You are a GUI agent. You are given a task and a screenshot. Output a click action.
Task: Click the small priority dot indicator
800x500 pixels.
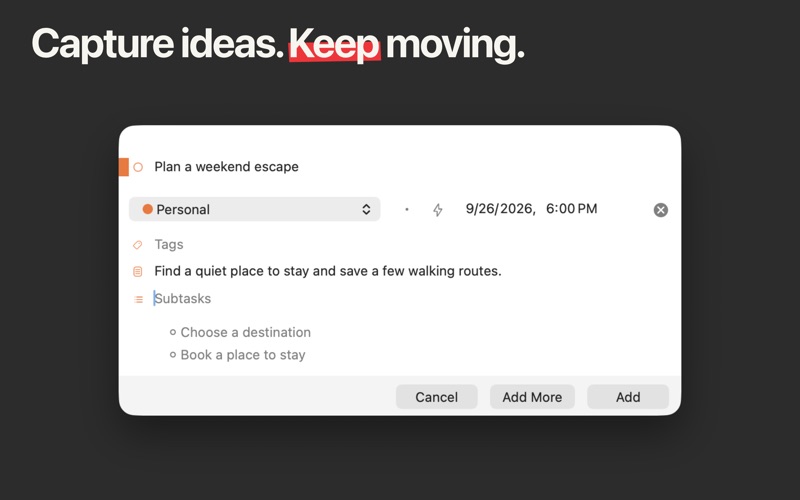coord(407,209)
